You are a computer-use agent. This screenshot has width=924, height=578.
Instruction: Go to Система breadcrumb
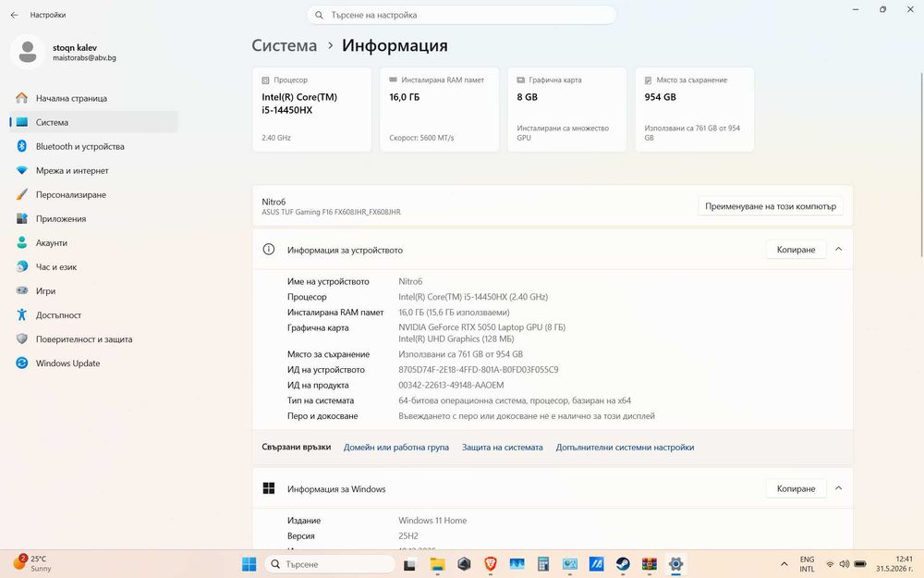(x=284, y=45)
